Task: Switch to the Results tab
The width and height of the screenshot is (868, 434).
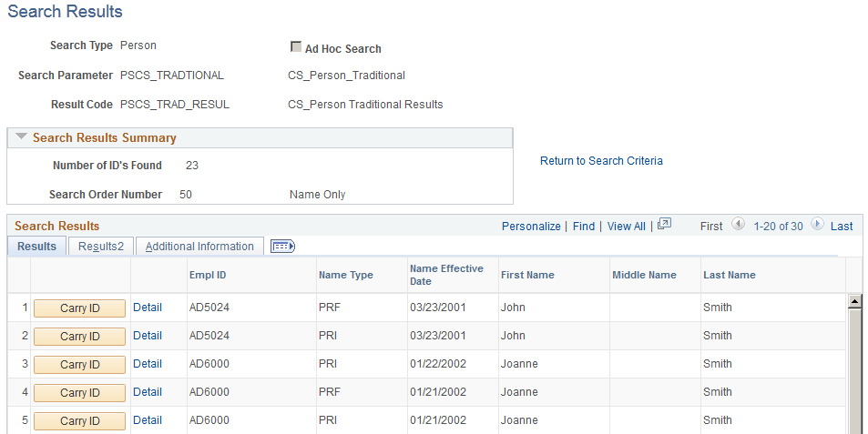Action: click(x=36, y=247)
